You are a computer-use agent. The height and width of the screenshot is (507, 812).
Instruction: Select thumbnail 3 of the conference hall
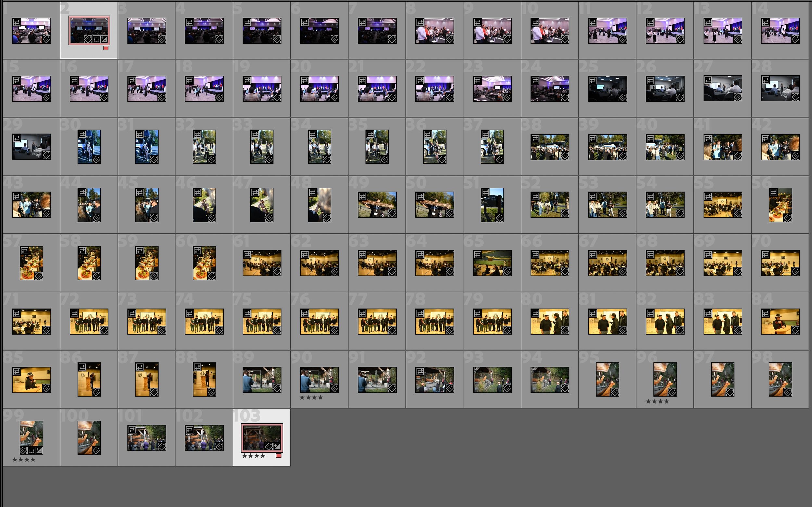tap(146, 31)
